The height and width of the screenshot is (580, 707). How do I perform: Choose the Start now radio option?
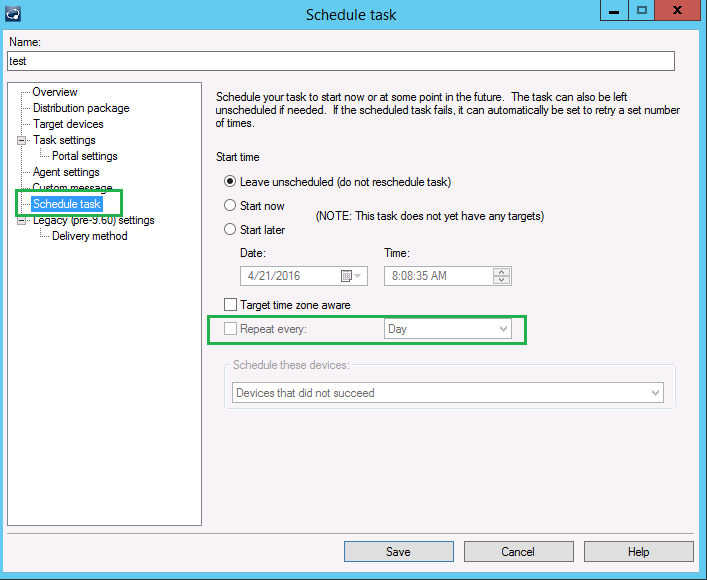click(x=231, y=206)
